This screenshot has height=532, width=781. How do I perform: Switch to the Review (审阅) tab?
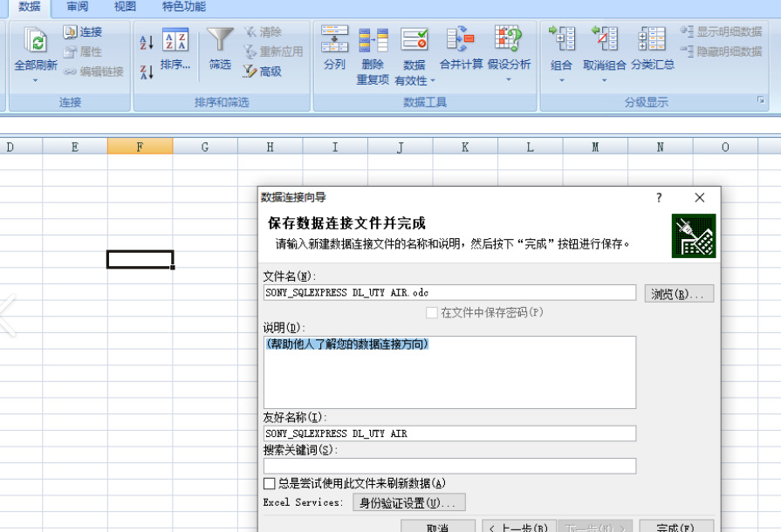click(x=77, y=6)
